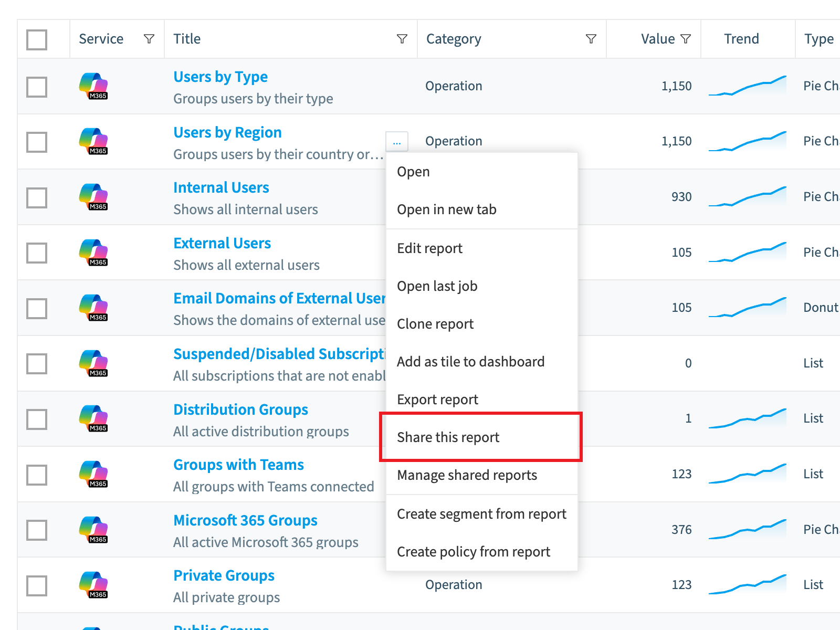Check the External Users row checkbox
This screenshot has width=840, height=630.
[37, 253]
